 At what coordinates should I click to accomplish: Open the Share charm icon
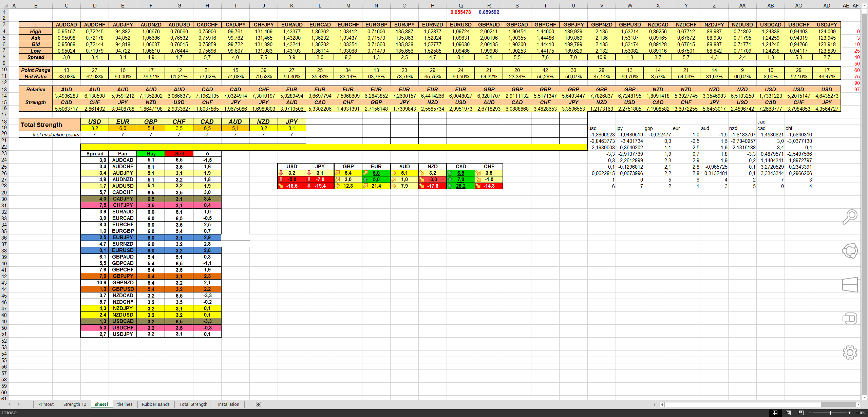(x=850, y=251)
